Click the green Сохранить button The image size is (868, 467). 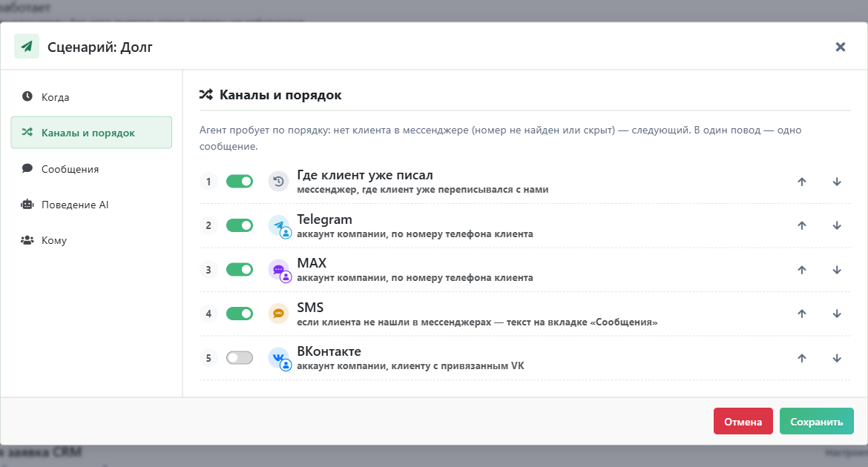[817, 422]
